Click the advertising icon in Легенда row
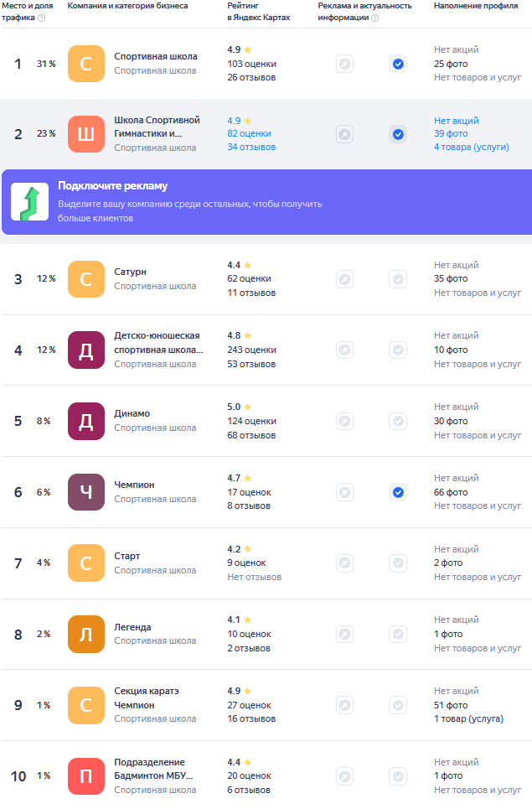 pyautogui.click(x=345, y=634)
